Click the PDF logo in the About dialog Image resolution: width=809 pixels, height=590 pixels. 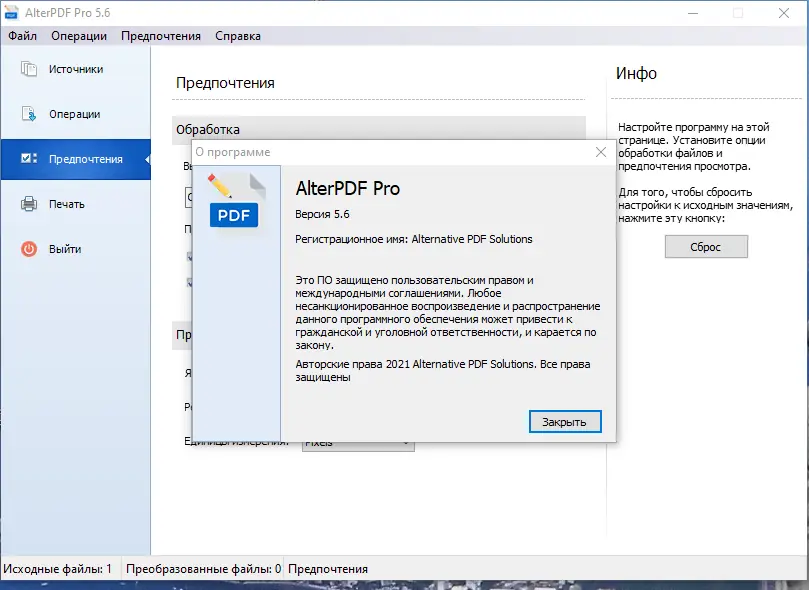[x=234, y=200]
